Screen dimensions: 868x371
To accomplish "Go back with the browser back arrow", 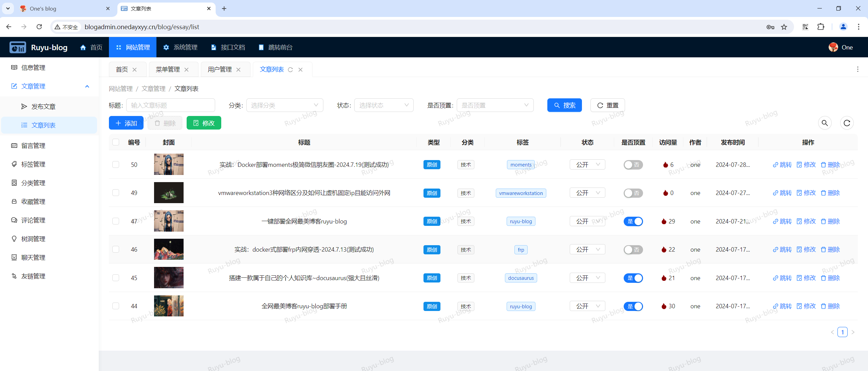I will (9, 27).
